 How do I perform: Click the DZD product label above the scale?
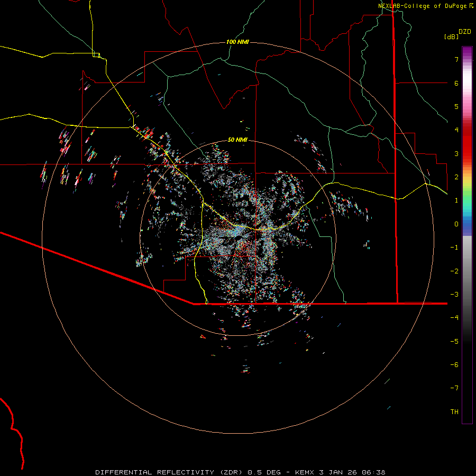point(465,32)
